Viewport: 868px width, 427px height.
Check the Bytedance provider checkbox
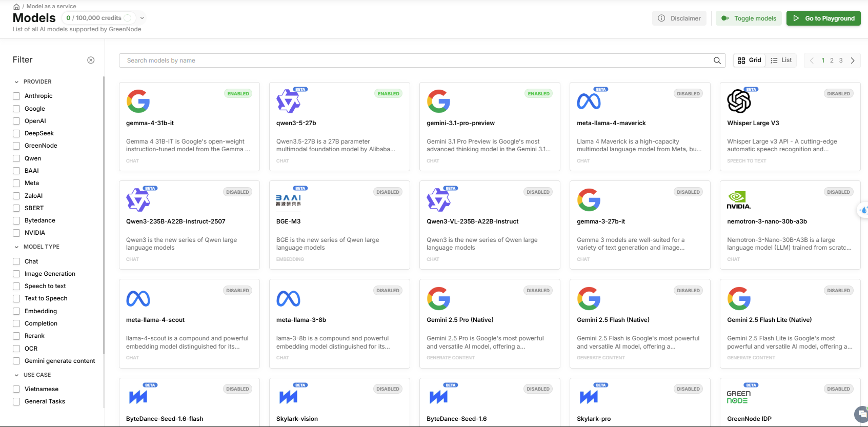pos(16,220)
